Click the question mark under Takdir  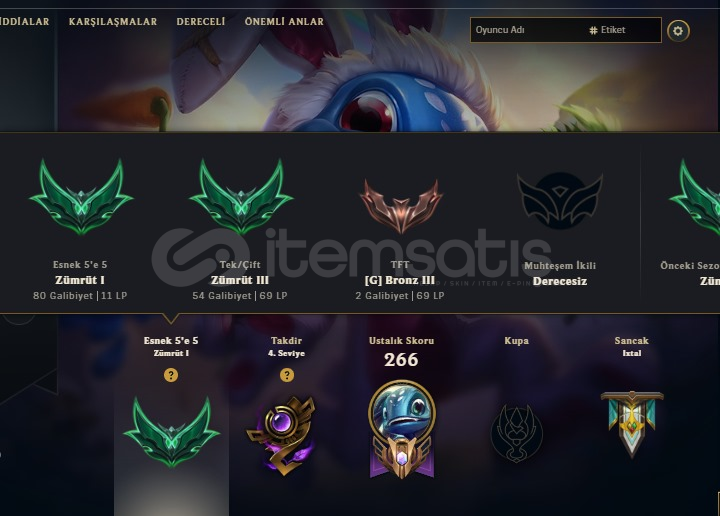(x=287, y=375)
